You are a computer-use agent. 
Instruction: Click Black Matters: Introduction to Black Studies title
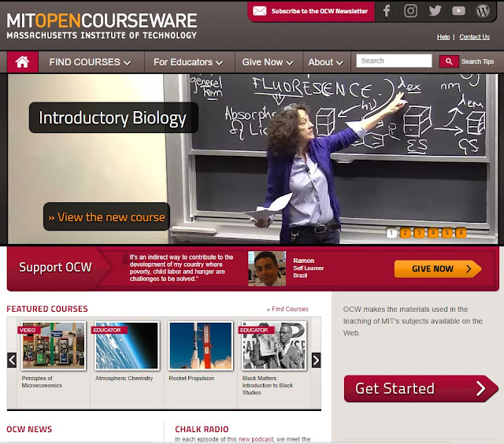coord(268,385)
